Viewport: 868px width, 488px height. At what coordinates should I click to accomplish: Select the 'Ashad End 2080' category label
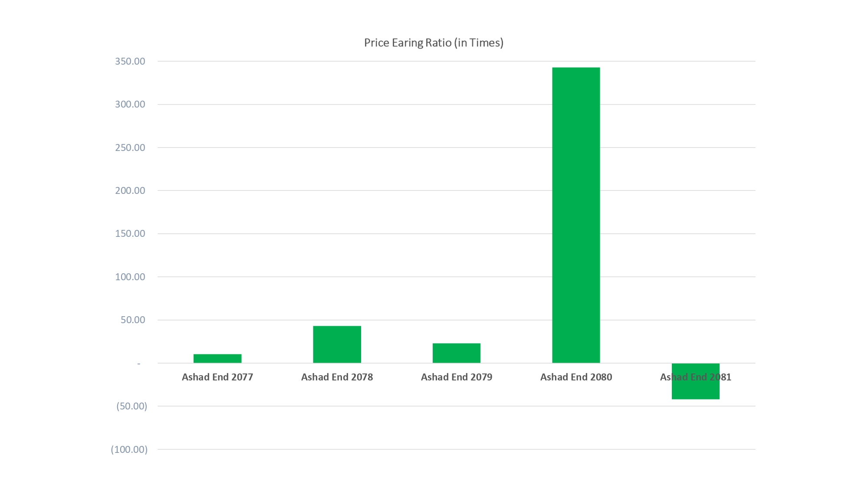pyautogui.click(x=576, y=377)
